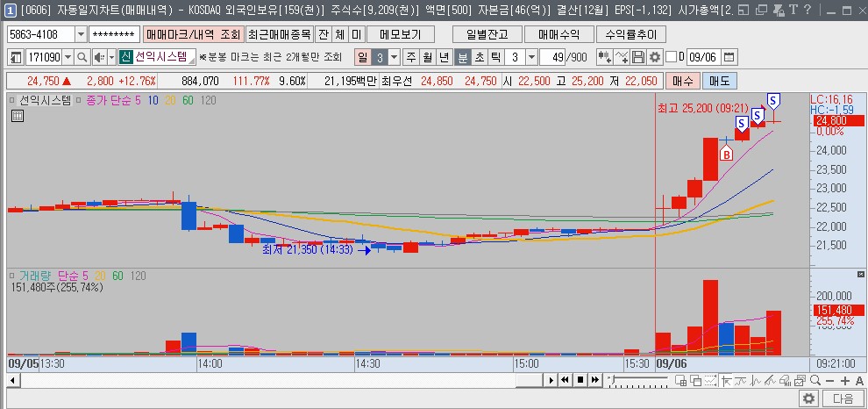Toggle the 3 value next to 일
Viewport: 868px width, 409px height.
coord(379,57)
